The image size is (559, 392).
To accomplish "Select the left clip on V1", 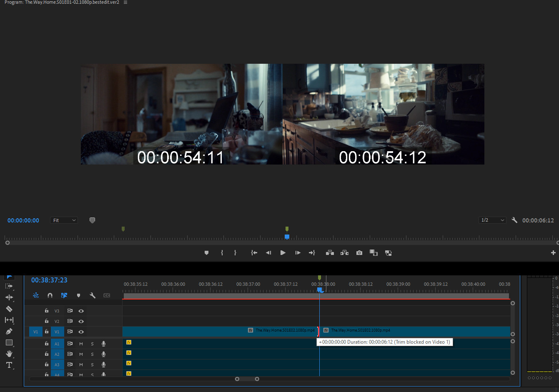I will point(220,332).
